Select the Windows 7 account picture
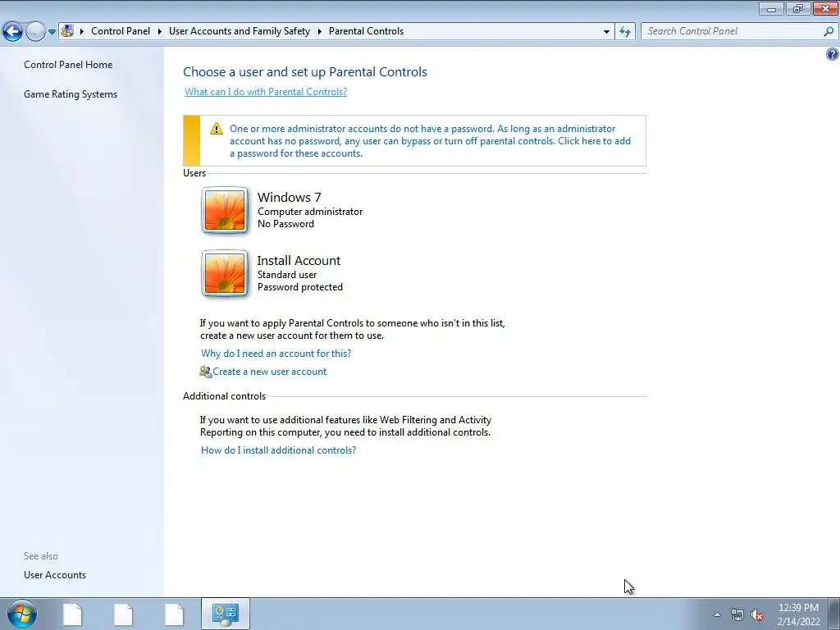This screenshot has height=630, width=840. pos(225,210)
